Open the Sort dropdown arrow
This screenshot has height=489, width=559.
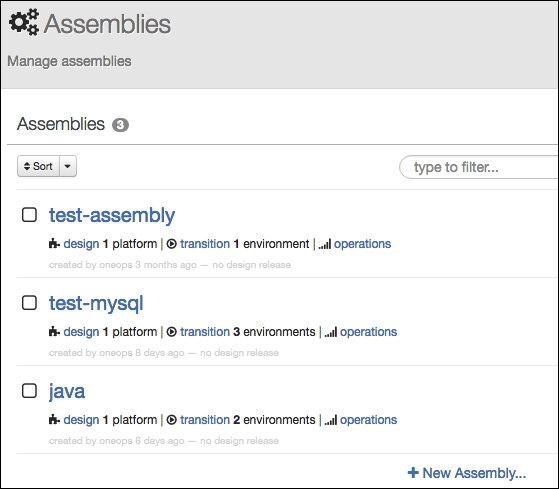point(68,166)
